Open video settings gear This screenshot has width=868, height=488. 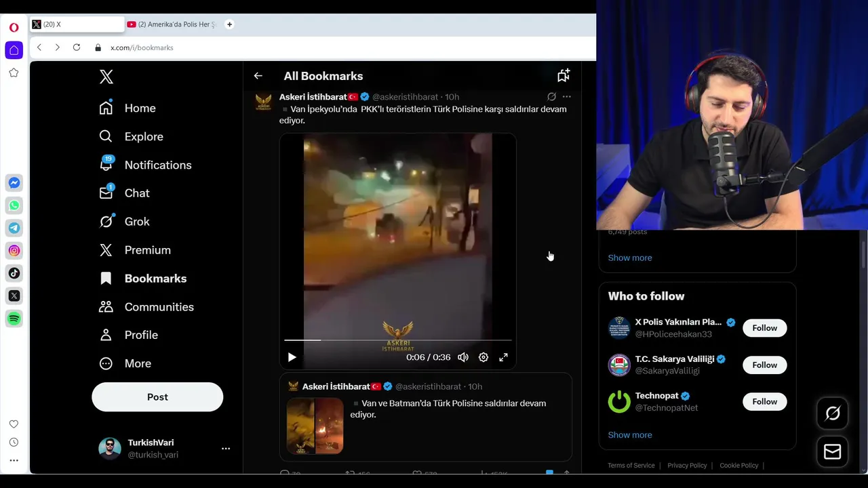coord(484,357)
